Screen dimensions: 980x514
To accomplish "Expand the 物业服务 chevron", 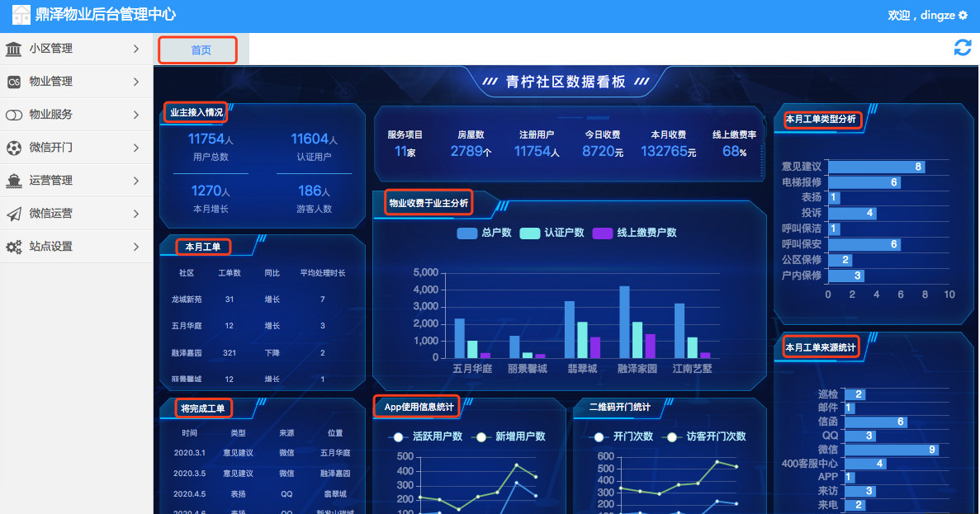I will (x=136, y=115).
